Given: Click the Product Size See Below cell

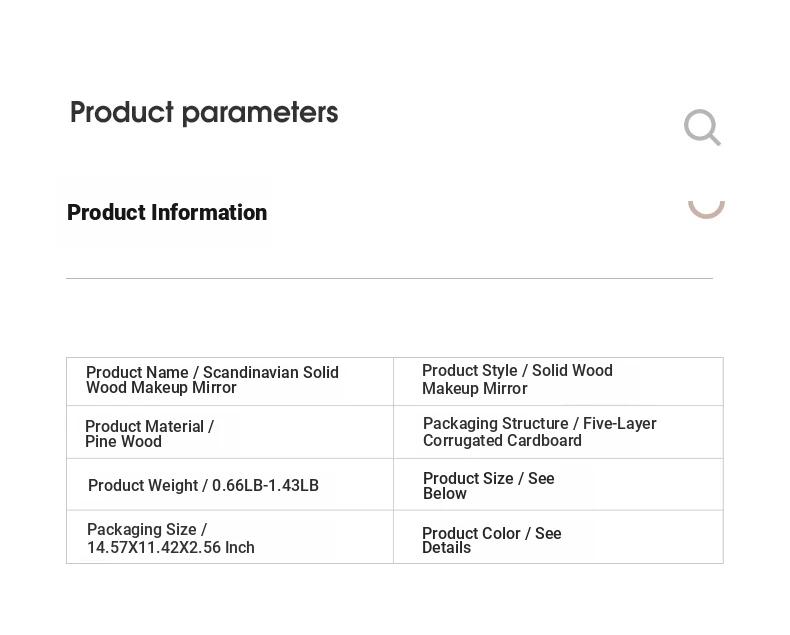Looking at the screenshot, I should pos(558,485).
